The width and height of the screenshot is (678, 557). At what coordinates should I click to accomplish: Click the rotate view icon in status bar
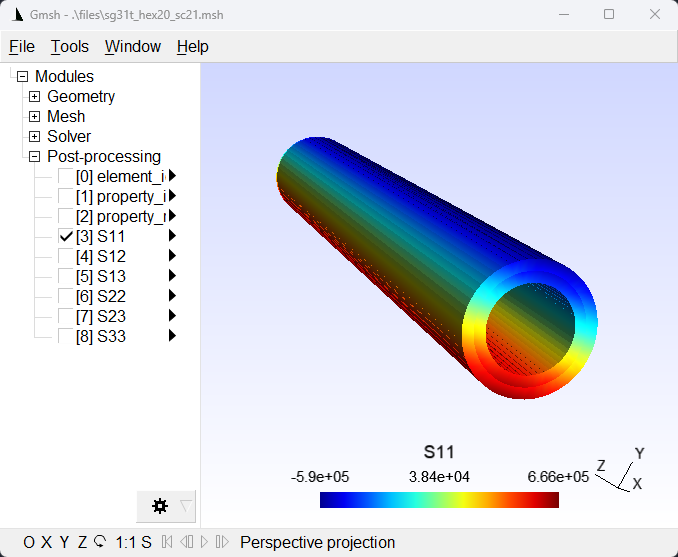click(x=100, y=543)
